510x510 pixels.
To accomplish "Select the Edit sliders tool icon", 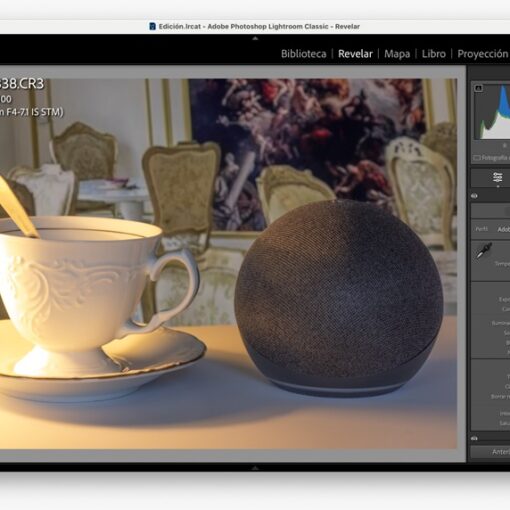I will coord(498,177).
